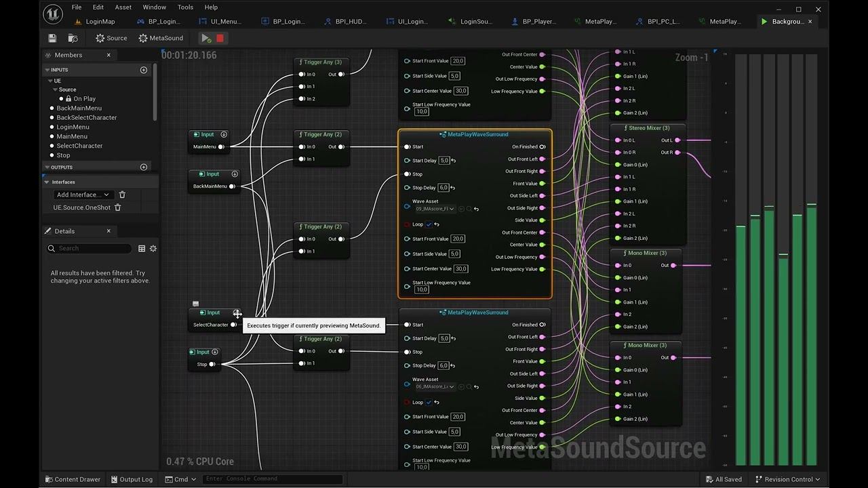Reset Start Delay on the highlighted MetaPlayWaveSurround node

tap(453, 161)
